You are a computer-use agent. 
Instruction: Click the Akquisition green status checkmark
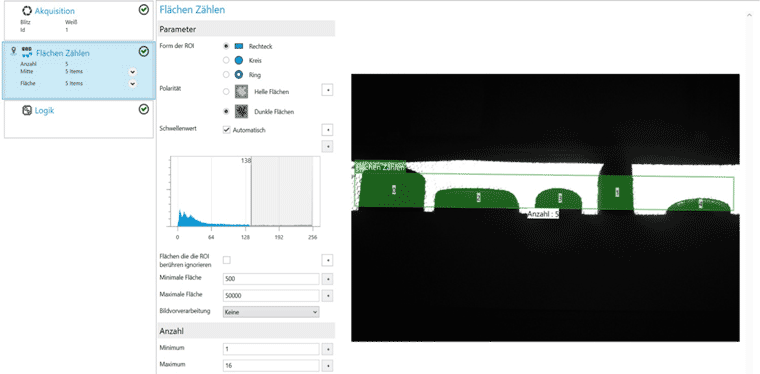(143, 10)
